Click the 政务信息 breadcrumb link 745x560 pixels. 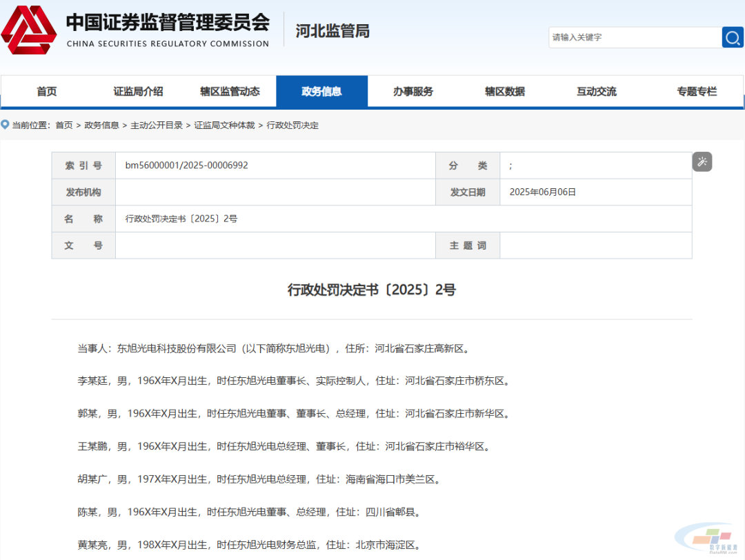coord(102,126)
